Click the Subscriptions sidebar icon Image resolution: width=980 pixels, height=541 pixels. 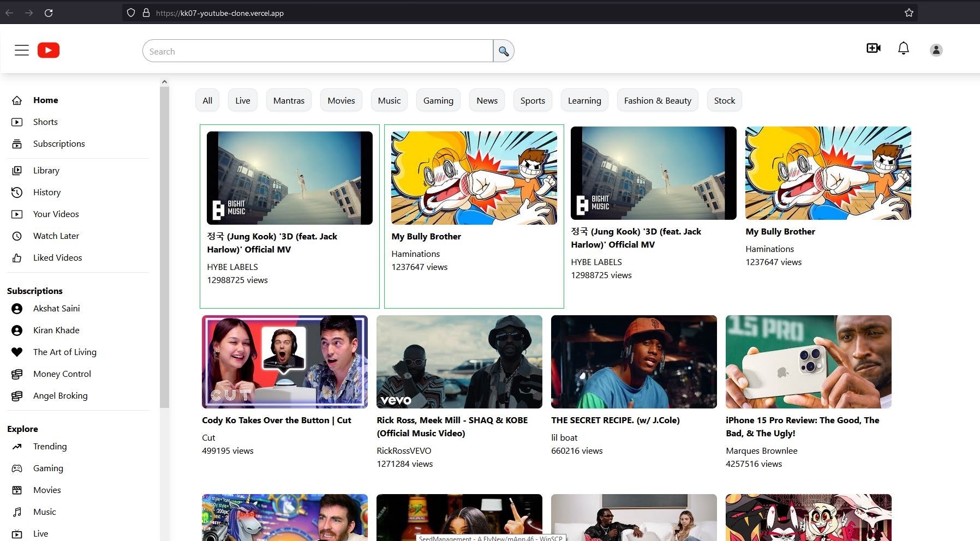click(x=17, y=144)
